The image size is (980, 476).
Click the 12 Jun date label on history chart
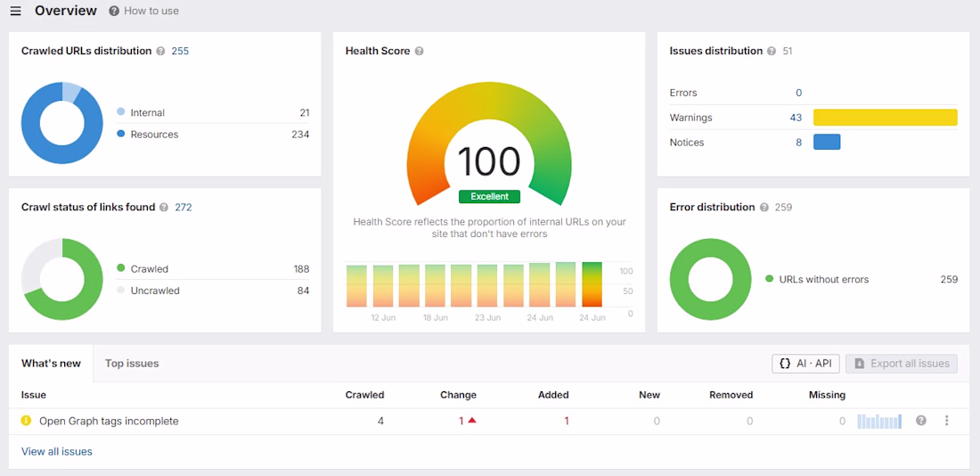[x=383, y=317]
